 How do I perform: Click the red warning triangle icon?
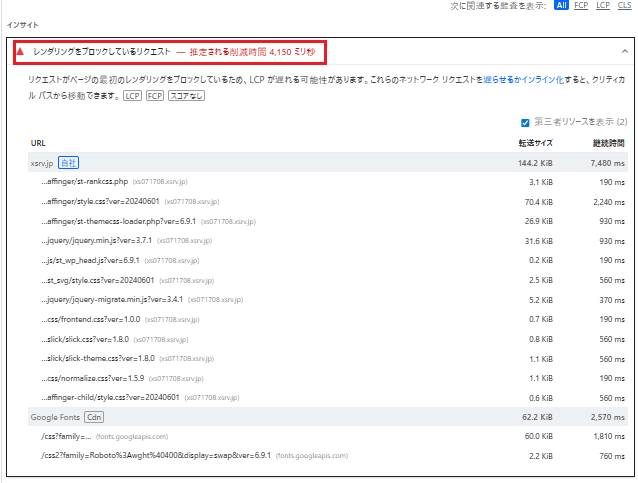19,50
